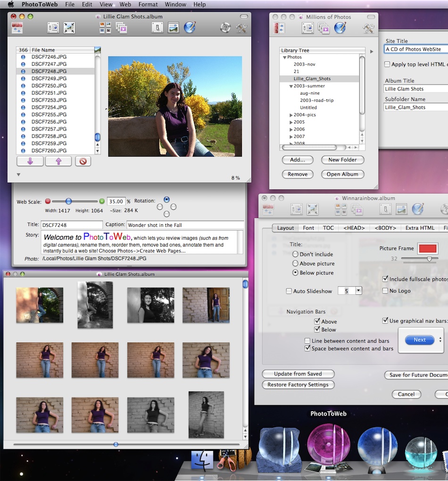Collapse the Photos folder in Library Tree
Image resolution: width=448 pixels, height=481 pixels.
[x=284, y=58]
